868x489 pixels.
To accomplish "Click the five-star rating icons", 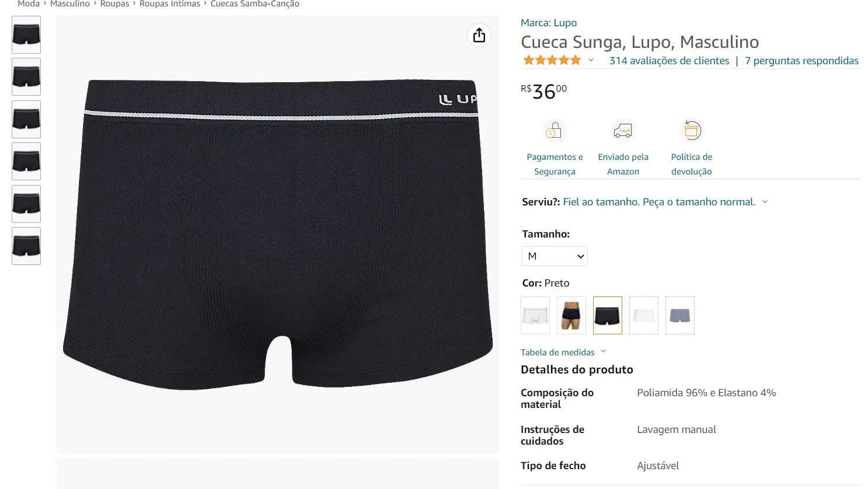I will click(x=552, y=60).
